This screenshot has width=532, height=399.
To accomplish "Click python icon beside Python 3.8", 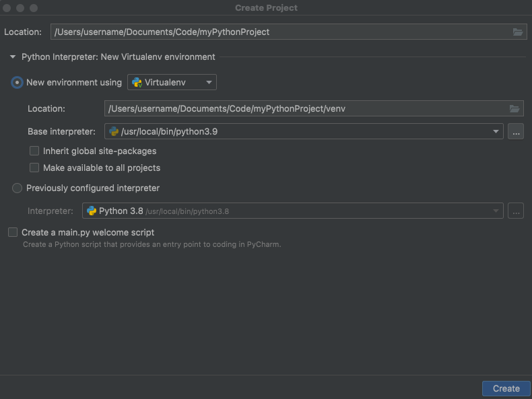I will [x=92, y=211].
